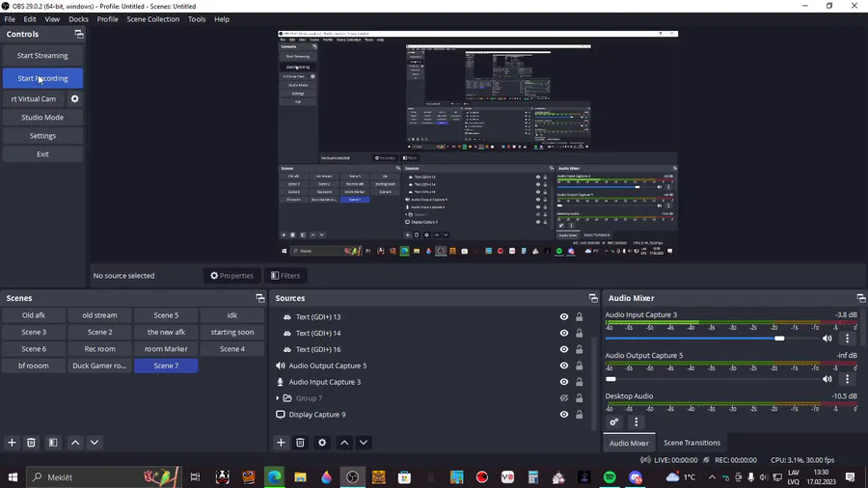868x488 pixels.
Task: Add a new source with plus icon
Action: tap(281, 443)
